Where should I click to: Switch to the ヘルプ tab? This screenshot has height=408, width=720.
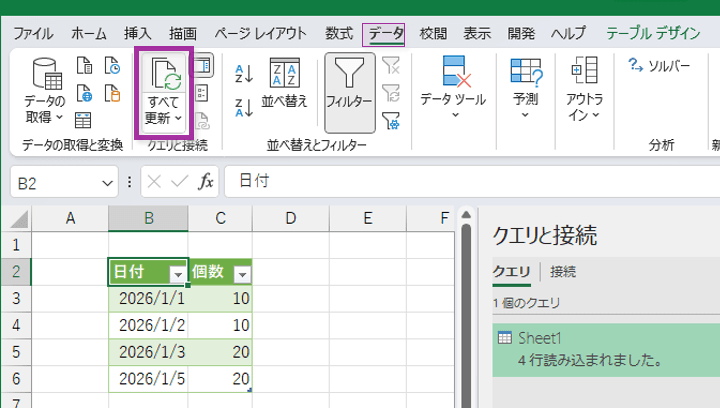pyautogui.click(x=568, y=34)
